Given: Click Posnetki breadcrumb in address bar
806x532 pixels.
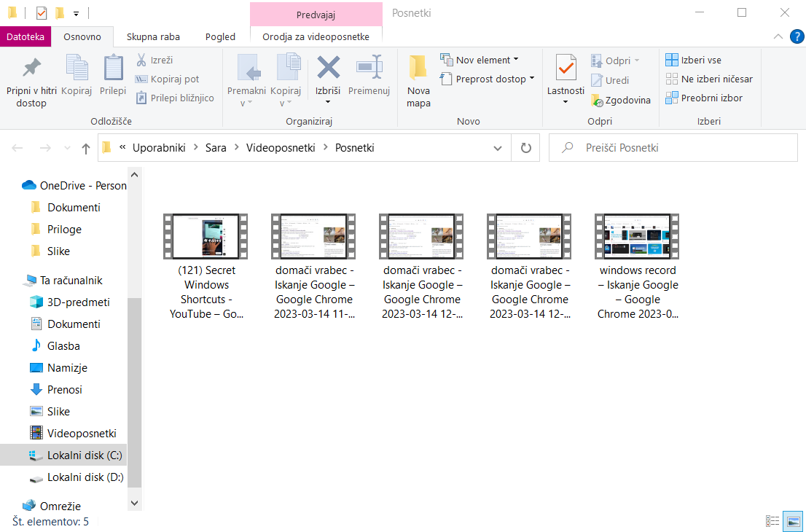Looking at the screenshot, I should pos(355,148).
